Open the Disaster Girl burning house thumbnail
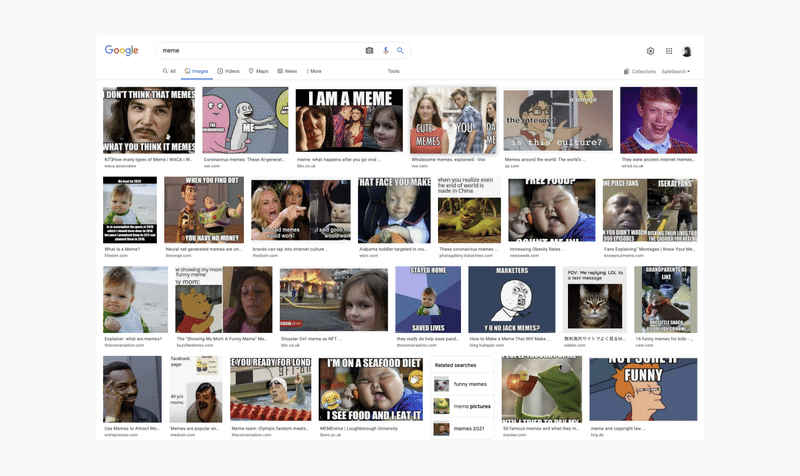Image resolution: width=800 pixels, height=476 pixels. [x=334, y=299]
